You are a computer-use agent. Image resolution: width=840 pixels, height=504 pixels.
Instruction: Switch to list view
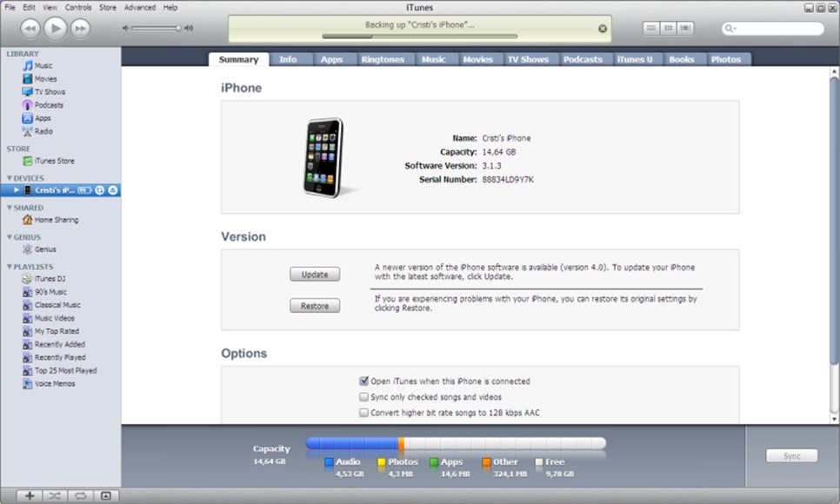[651, 28]
